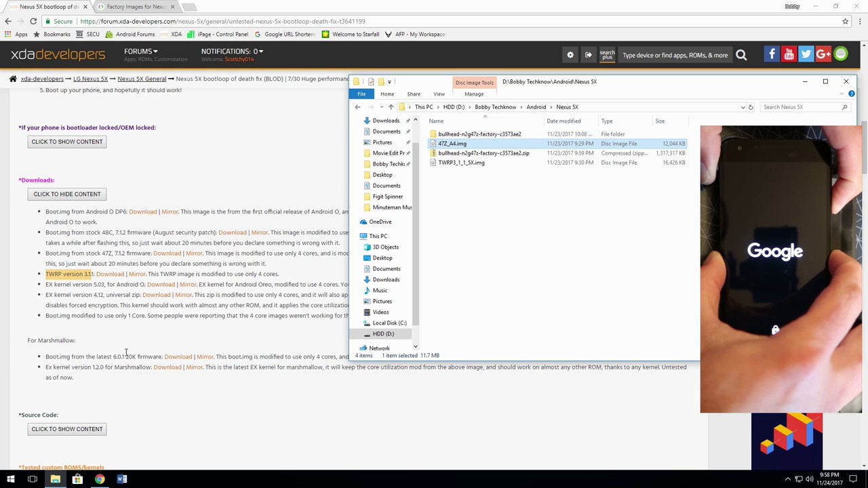Screen dimensions: 868x488
Task: Open Videos folder in navigation pane
Action: pos(380,312)
